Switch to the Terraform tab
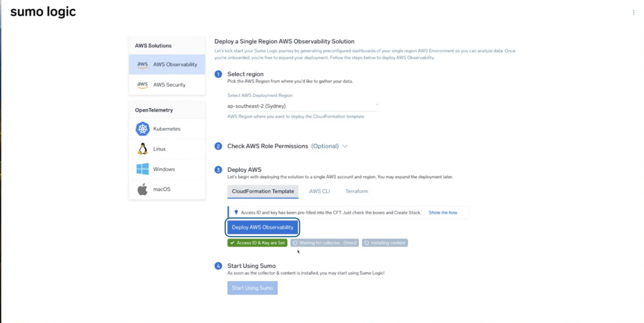The image size is (644, 323). tap(356, 191)
